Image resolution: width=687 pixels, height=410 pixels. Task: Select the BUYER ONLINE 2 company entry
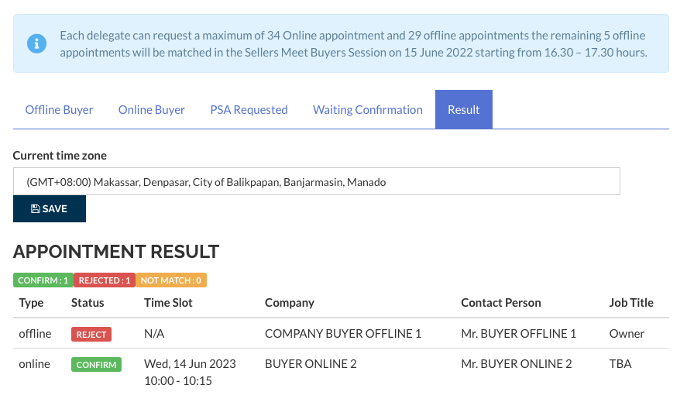310,364
